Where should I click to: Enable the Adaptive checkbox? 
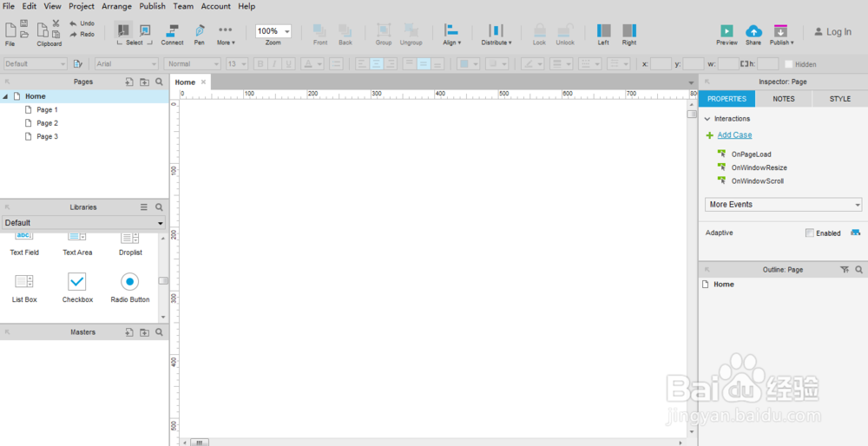click(810, 233)
